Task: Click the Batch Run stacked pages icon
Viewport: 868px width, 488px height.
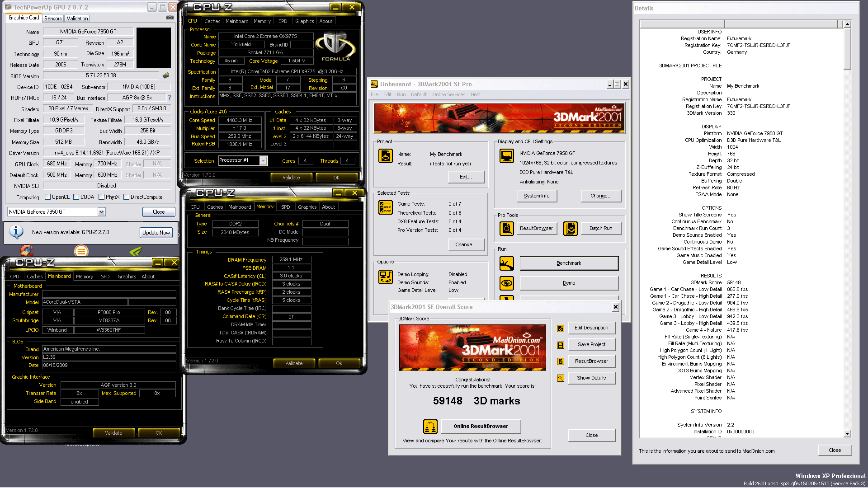Action: tap(571, 229)
